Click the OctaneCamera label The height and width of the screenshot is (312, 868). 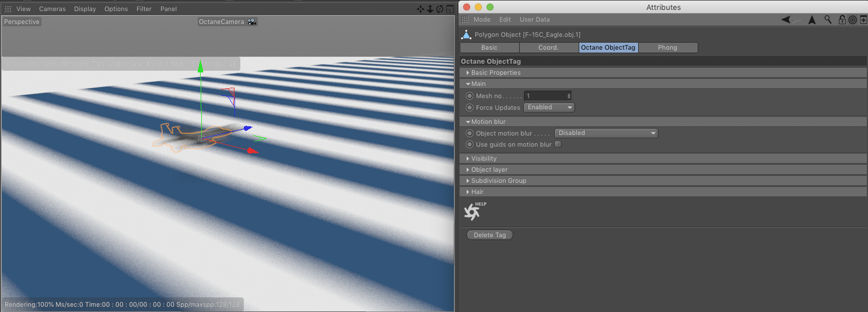coord(222,22)
